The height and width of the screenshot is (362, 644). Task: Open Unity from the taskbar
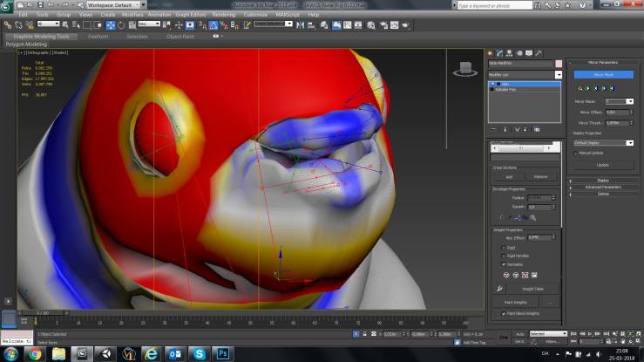[x=106, y=353]
